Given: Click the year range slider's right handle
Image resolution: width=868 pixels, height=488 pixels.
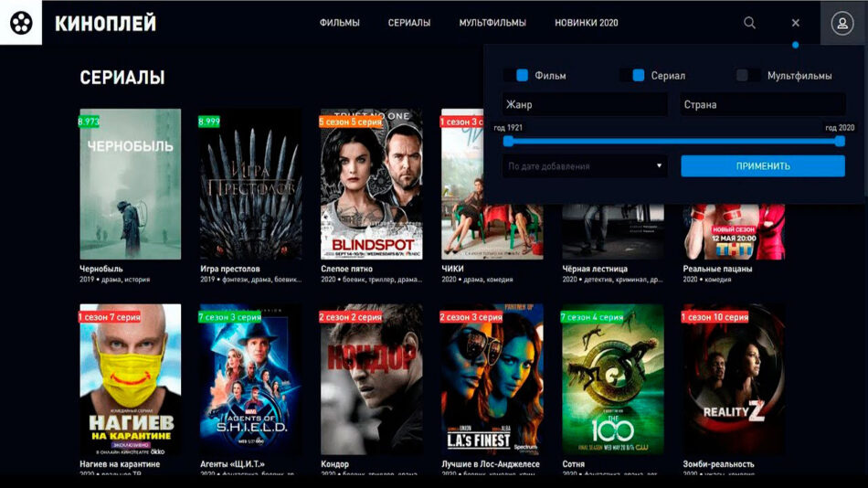Looking at the screenshot, I should point(840,141).
